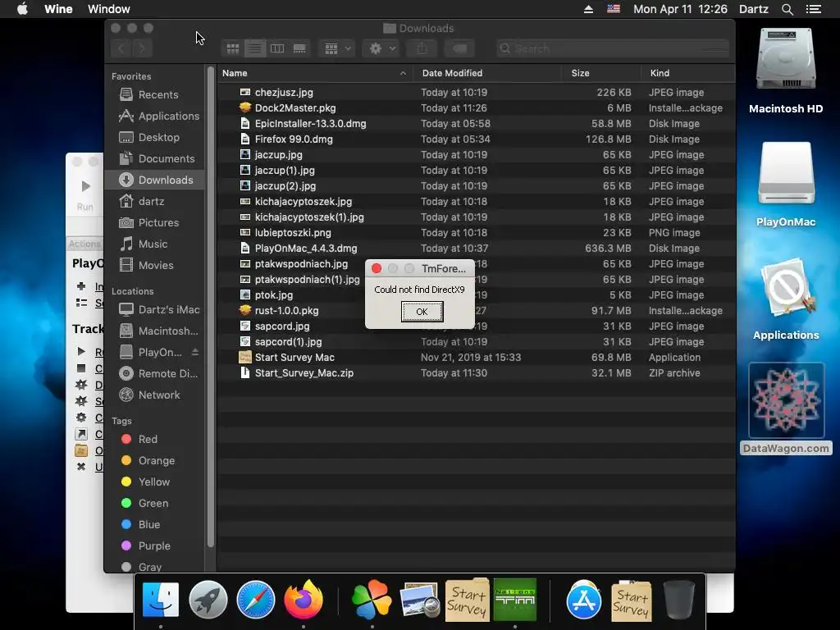Click the Share button in Finder toolbar
This screenshot has width=840, height=630.
(x=422, y=48)
